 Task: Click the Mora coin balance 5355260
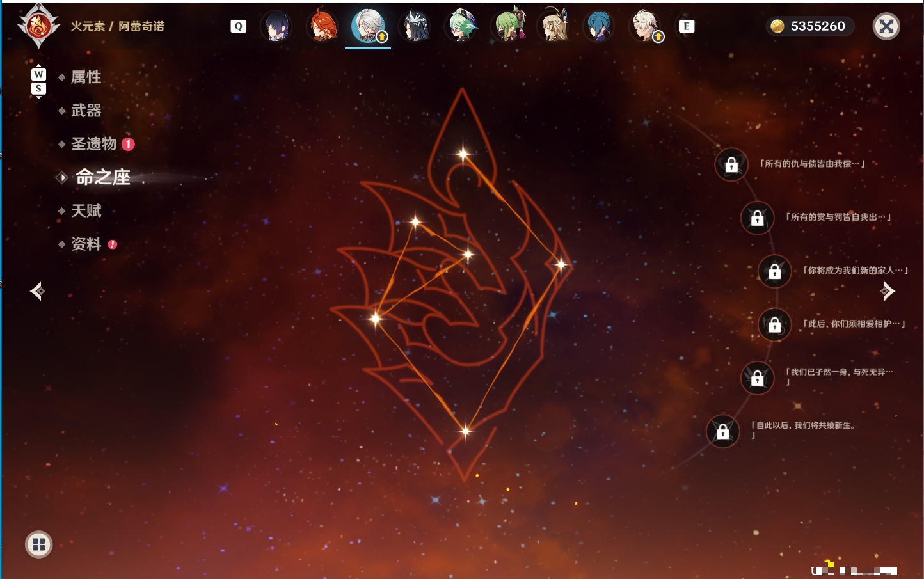pos(810,26)
